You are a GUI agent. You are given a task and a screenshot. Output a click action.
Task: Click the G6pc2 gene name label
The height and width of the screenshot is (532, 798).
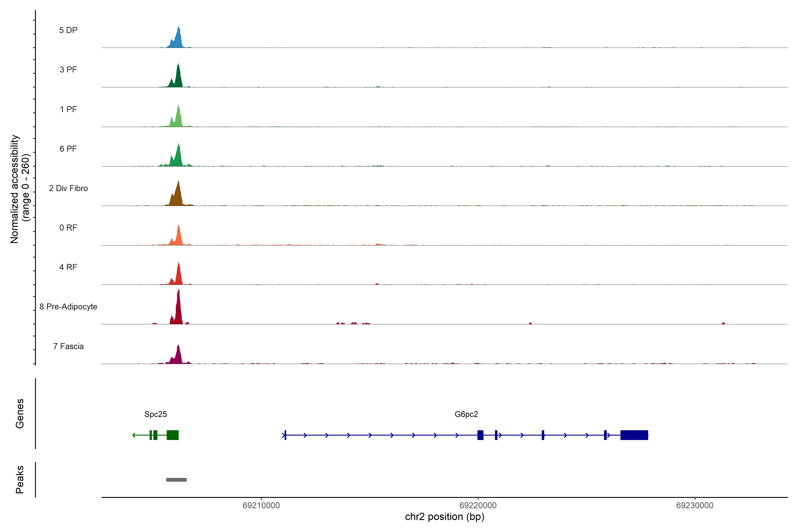coord(466,414)
